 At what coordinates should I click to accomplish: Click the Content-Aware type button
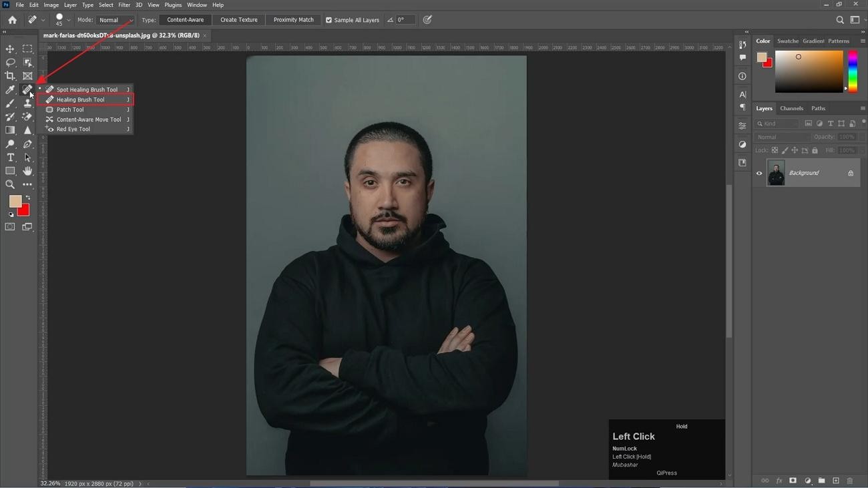click(185, 20)
